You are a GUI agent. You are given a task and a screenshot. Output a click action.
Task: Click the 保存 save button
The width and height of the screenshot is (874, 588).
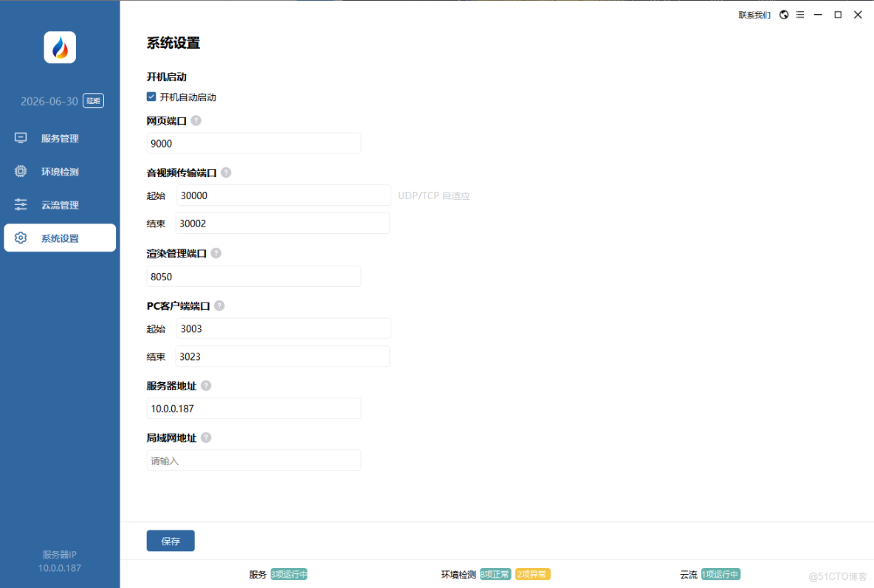171,540
